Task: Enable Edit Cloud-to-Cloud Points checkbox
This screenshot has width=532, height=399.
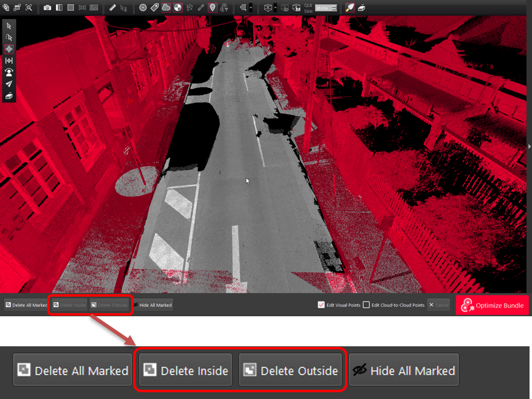Action: click(x=367, y=305)
